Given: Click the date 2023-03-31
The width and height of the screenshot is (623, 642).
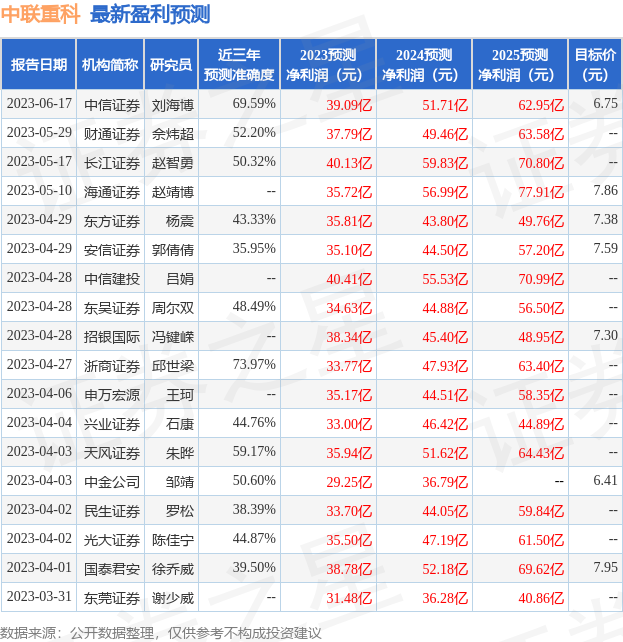Looking at the screenshot, I should (x=39, y=597).
